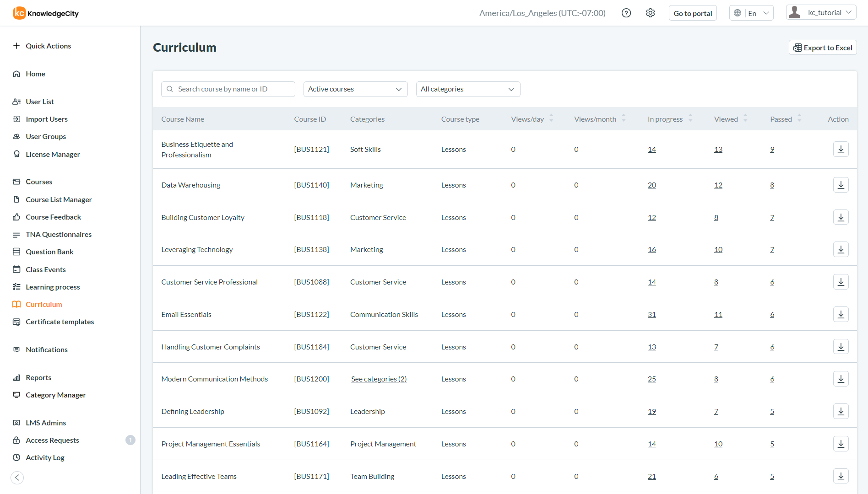Focus the course search input field
This screenshot has width=868, height=494.
233,89
